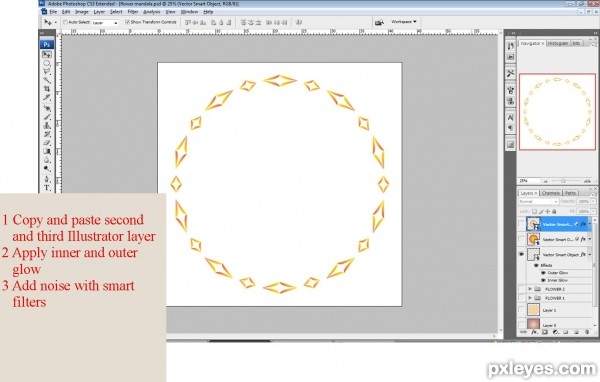Open the layer style fx button at panel bottom
The width and height of the screenshot is (600, 382).
pos(534,332)
